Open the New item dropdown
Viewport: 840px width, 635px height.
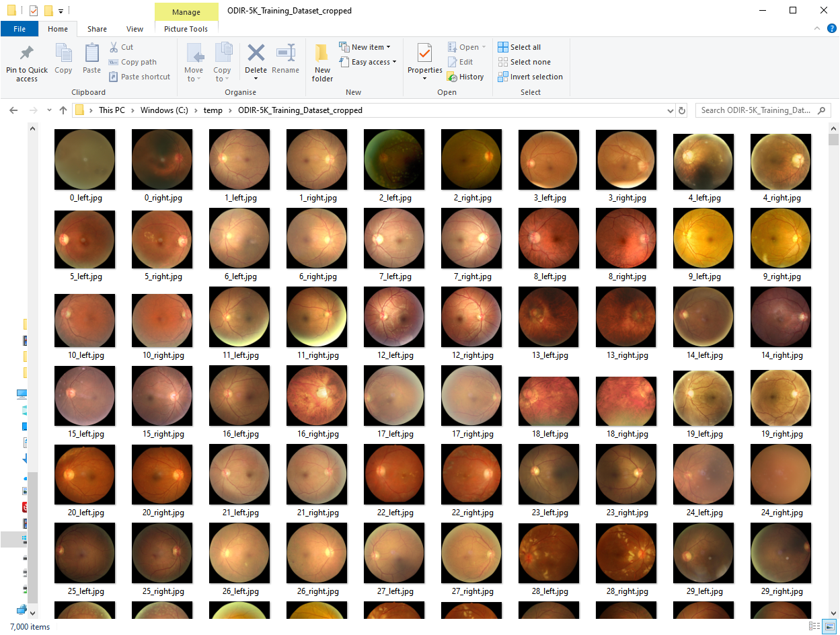tap(365, 47)
